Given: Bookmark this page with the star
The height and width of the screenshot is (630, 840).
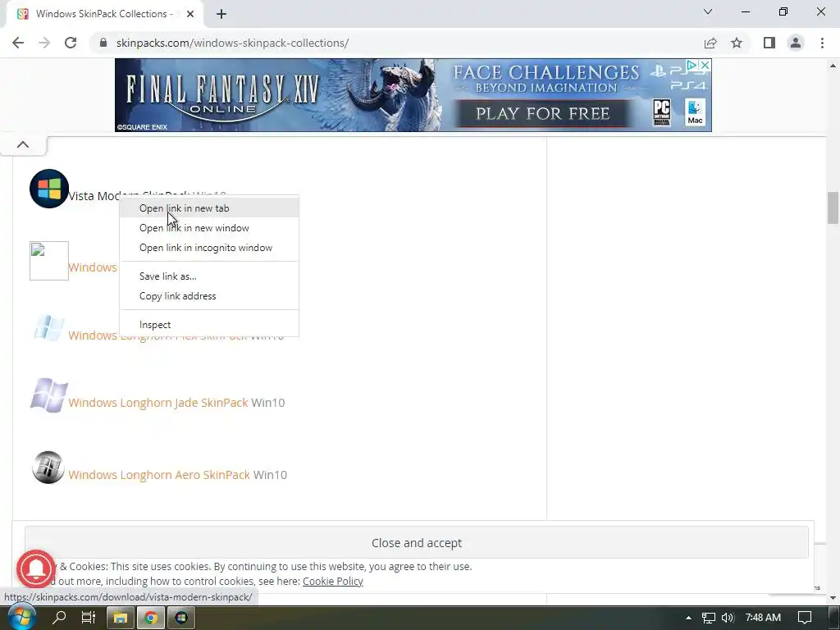Looking at the screenshot, I should point(737,43).
